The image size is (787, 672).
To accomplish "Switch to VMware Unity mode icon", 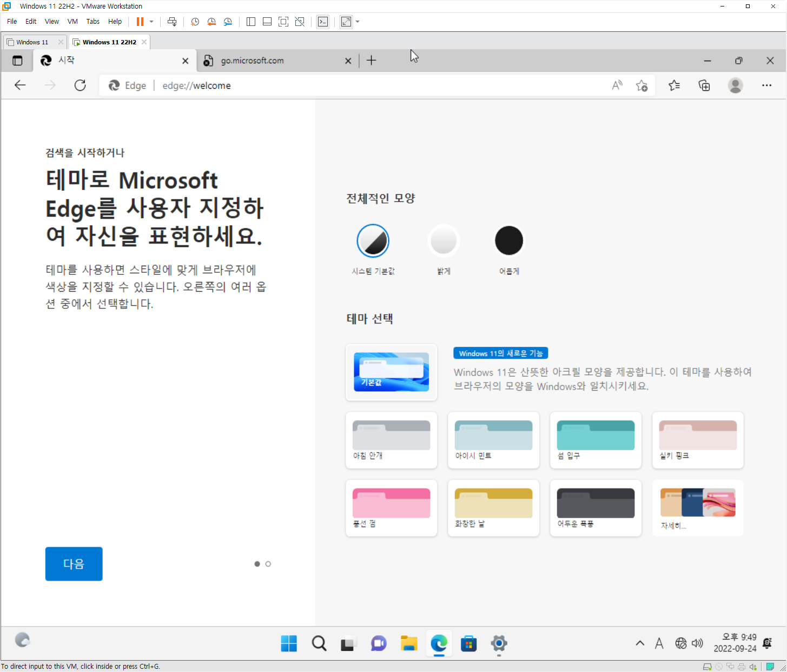I will pos(300,22).
